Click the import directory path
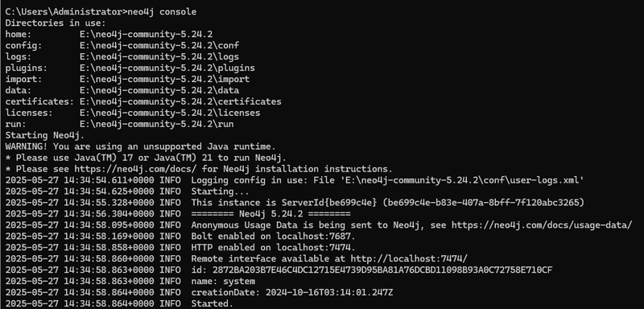The width and height of the screenshot is (644, 309). click(164, 79)
